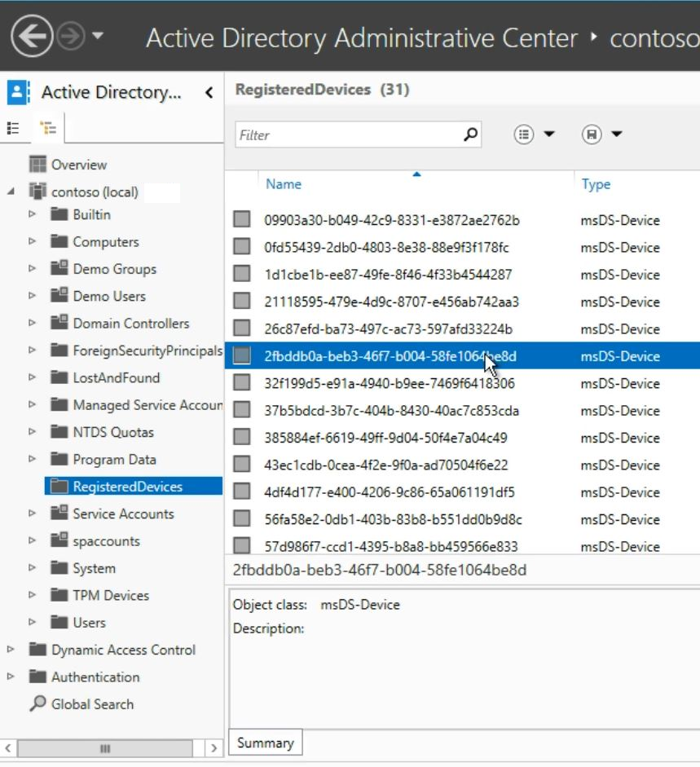Viewport: 700px width, 767px height.
Task: Sort list by the Type column header
Action: [x=596, y=184]
